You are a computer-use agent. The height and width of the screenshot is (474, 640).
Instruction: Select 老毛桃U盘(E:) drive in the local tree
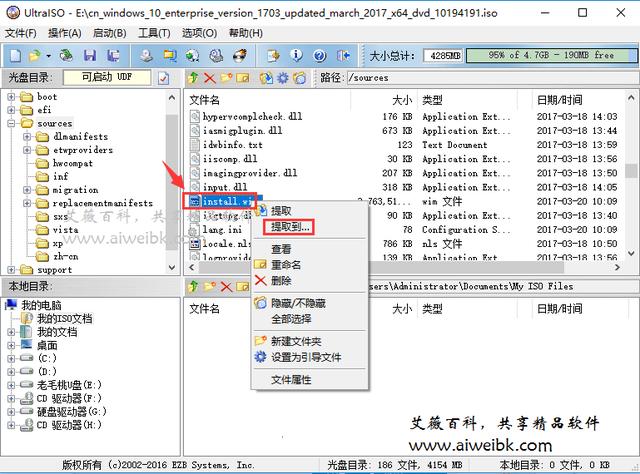(x=69, y=385)
